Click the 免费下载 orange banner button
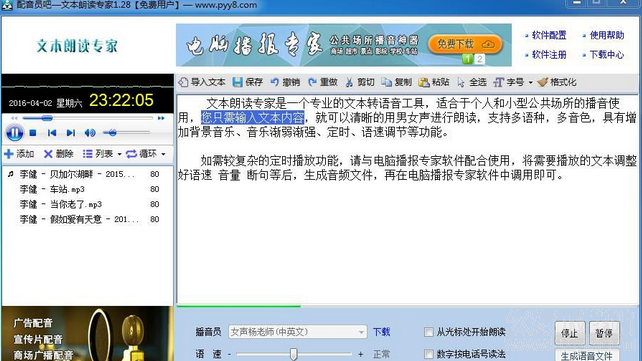Screen dimensions: 642x361 pyautogui.click(x=465, y=44)
